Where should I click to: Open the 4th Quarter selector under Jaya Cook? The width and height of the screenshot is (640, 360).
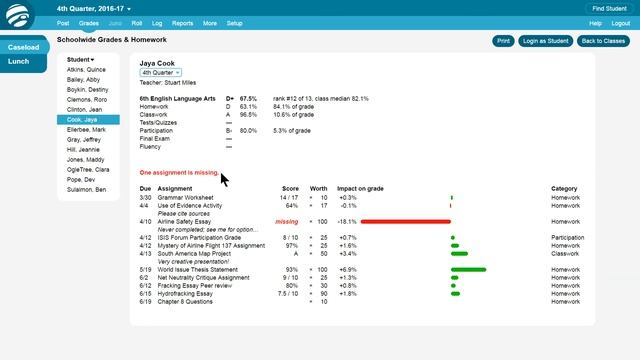[x=160, y=73]
